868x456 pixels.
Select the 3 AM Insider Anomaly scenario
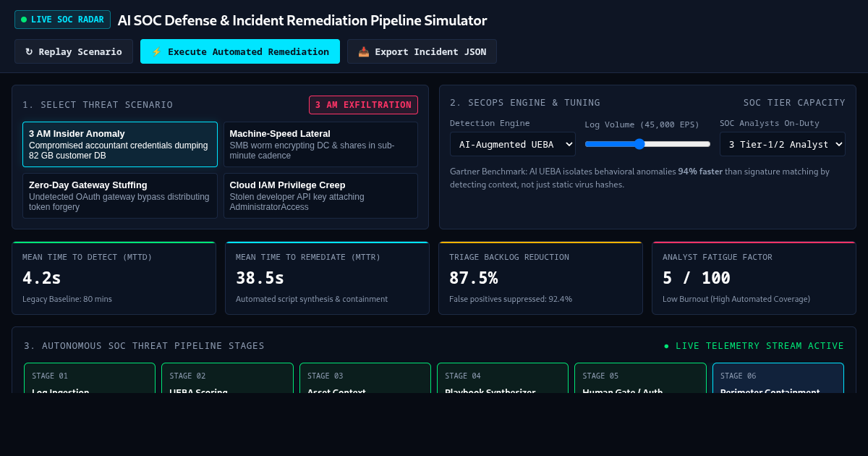(x=120, y=144)
